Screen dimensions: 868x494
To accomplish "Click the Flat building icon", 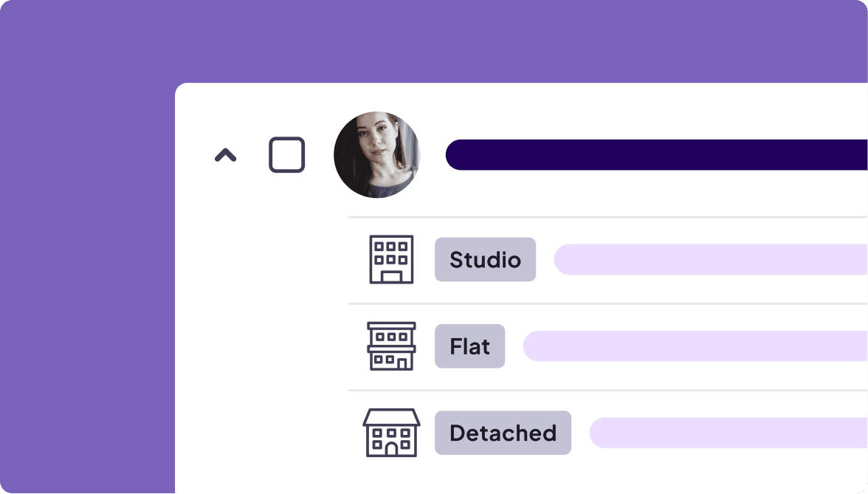I will click(391, 346).
